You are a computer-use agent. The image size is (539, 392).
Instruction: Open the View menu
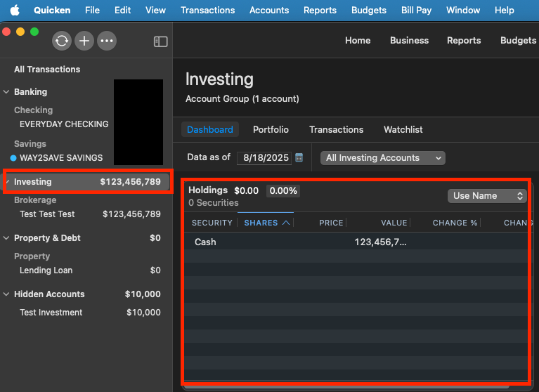155,11
